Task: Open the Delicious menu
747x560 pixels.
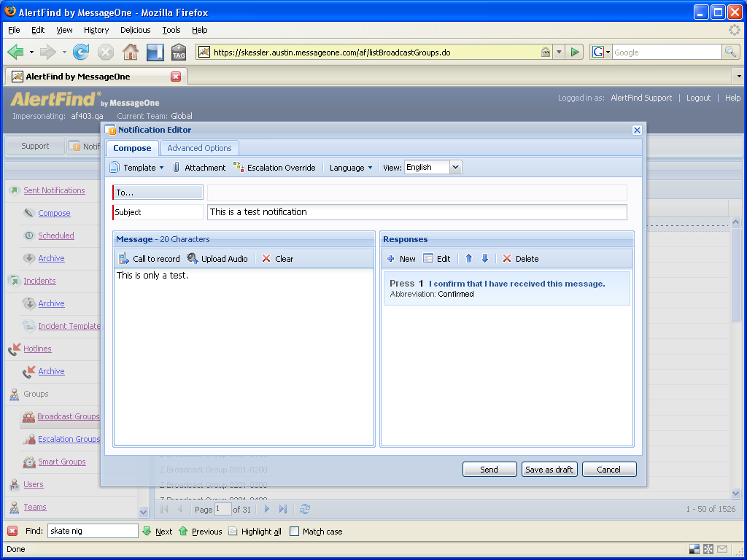Action: [x=135, y=30]
